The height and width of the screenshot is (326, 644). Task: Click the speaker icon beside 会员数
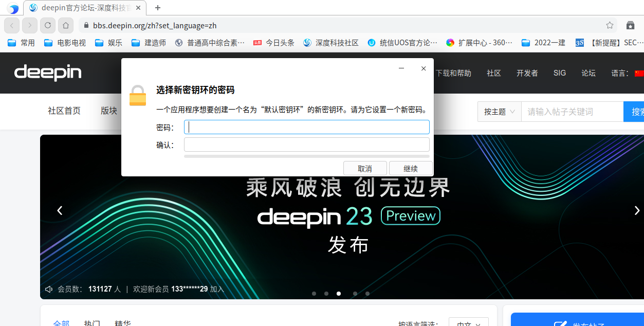(x=48, y=289)
